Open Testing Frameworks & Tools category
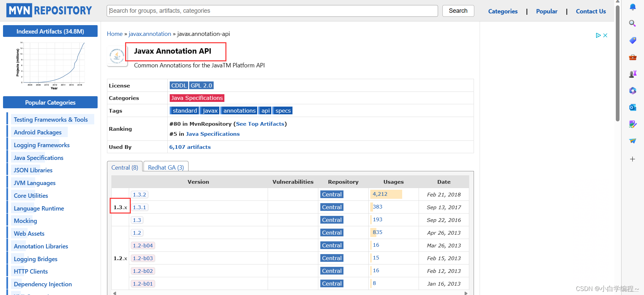644x295 pixels. [51, 120]
